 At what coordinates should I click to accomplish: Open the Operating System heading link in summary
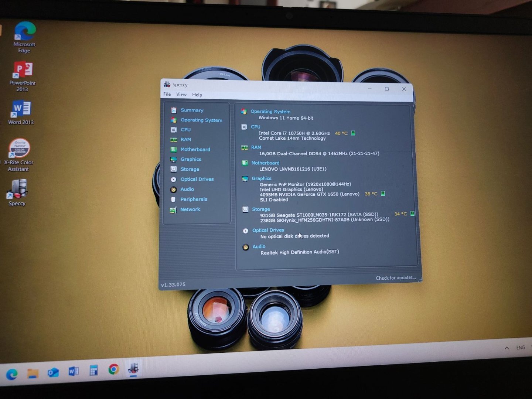pyautogui.click(x=270, y=112)
